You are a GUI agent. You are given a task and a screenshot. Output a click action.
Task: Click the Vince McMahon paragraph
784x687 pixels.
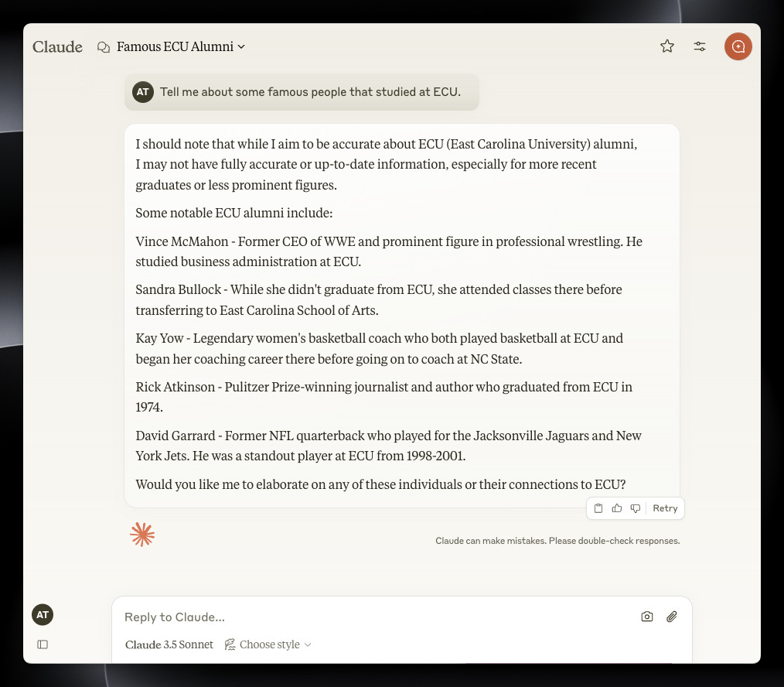click(x=388, y=251)
